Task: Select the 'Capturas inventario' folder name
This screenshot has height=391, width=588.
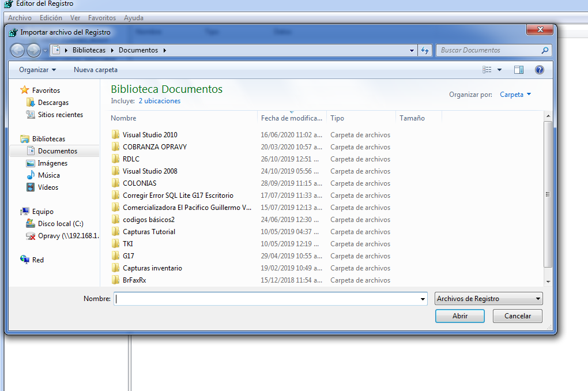Action: (152, 268)
